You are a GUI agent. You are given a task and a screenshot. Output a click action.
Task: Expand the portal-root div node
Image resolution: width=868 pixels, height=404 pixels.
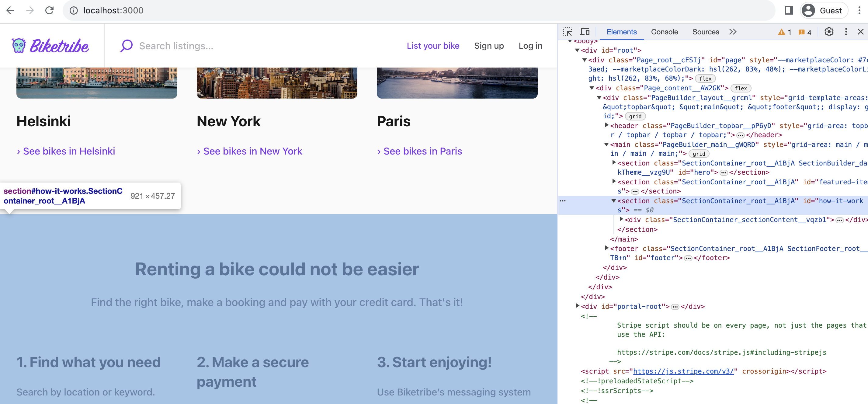click(577, 306)
